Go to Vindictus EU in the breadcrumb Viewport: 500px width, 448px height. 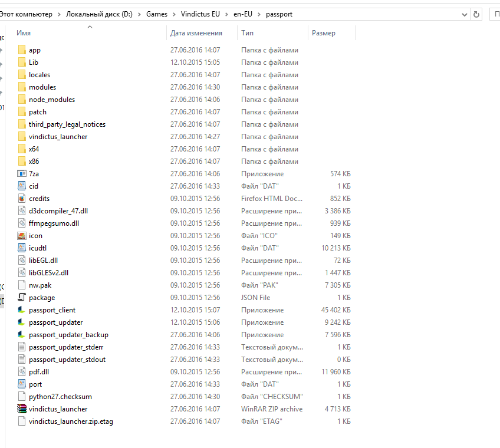click(200, 14)
